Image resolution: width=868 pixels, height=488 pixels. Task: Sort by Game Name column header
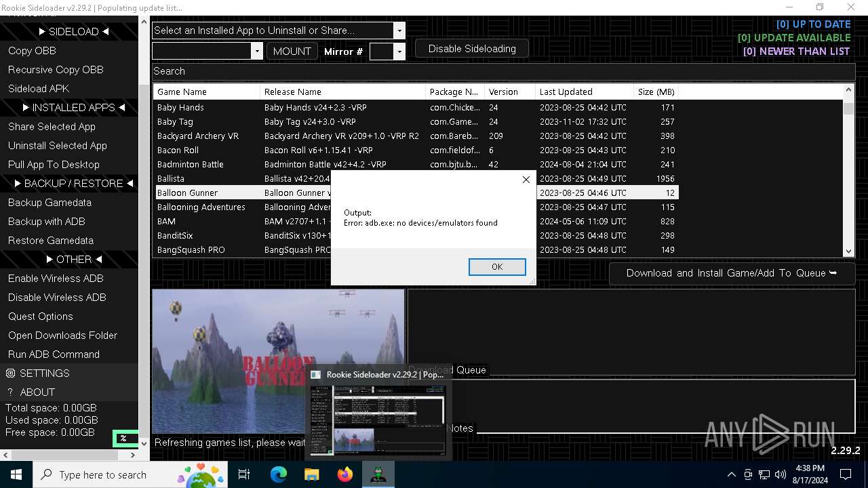pos(207,91)
